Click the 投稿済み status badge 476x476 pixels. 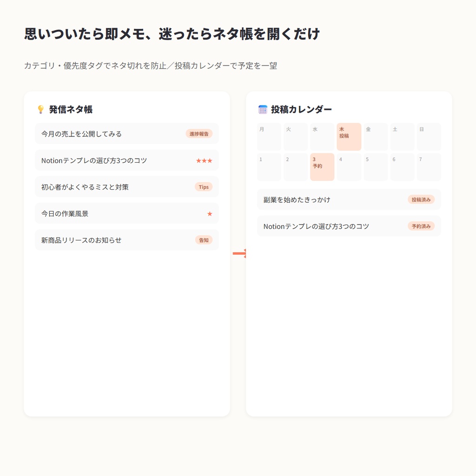point(421,199)
